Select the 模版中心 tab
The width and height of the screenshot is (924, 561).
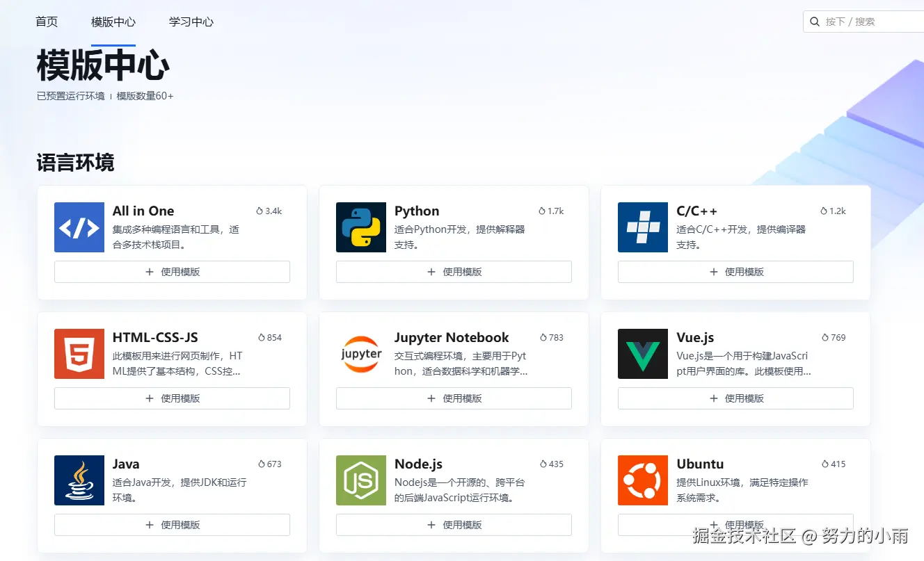tap(113, 22)
